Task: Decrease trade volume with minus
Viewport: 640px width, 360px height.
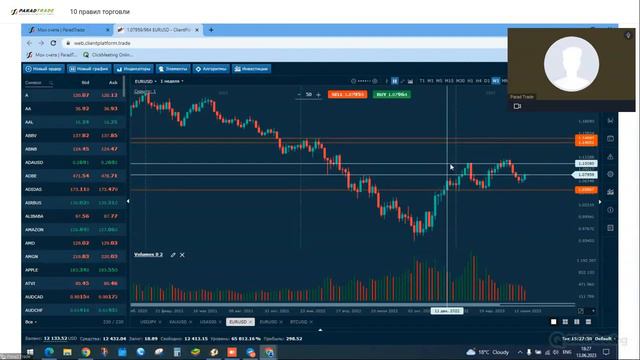Action: tap(299, 94)
